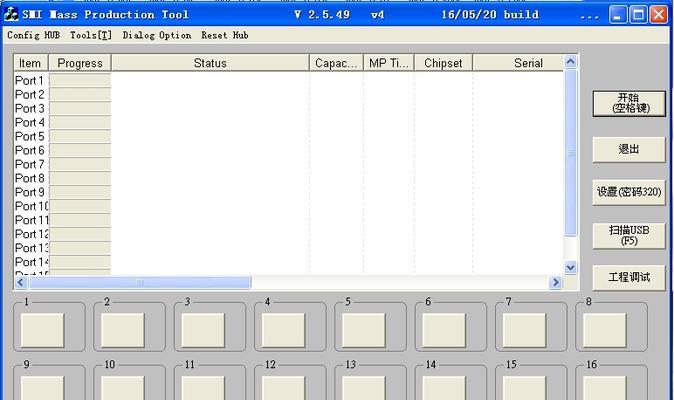Image resolution: width=674 pixels, height=400 pixels.
Task: Click the Progress column header
Action: click(80, 63)
